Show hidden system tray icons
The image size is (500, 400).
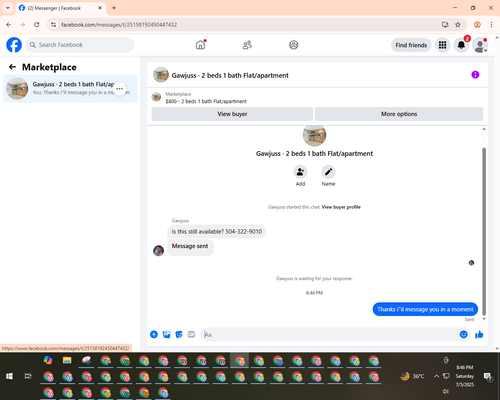coord(436,376)
